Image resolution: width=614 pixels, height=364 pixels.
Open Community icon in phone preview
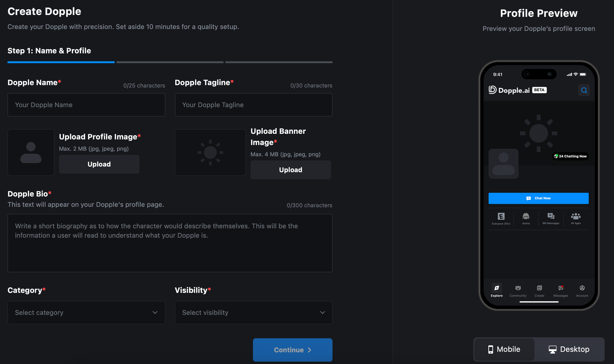(518, 288)
